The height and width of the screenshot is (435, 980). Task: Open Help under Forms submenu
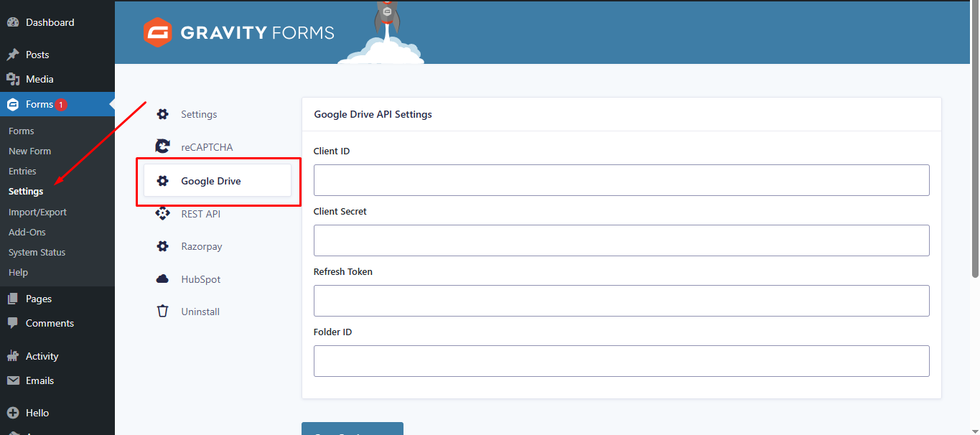tap(18, 272)
